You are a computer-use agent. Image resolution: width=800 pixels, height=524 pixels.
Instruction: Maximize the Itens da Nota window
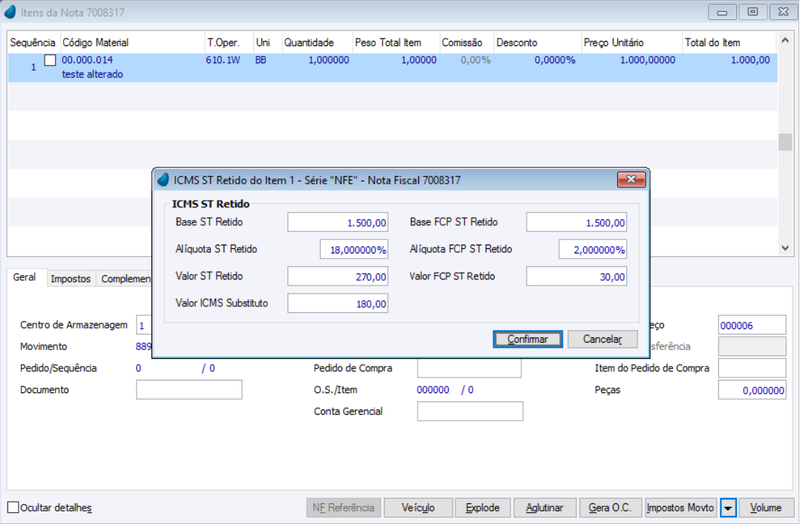tap(753, 12)
